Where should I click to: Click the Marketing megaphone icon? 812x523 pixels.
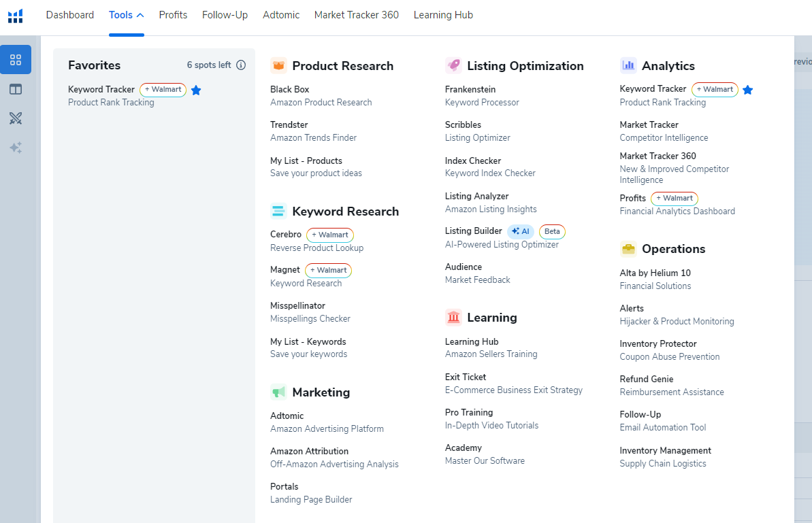(x=278, y=392)
